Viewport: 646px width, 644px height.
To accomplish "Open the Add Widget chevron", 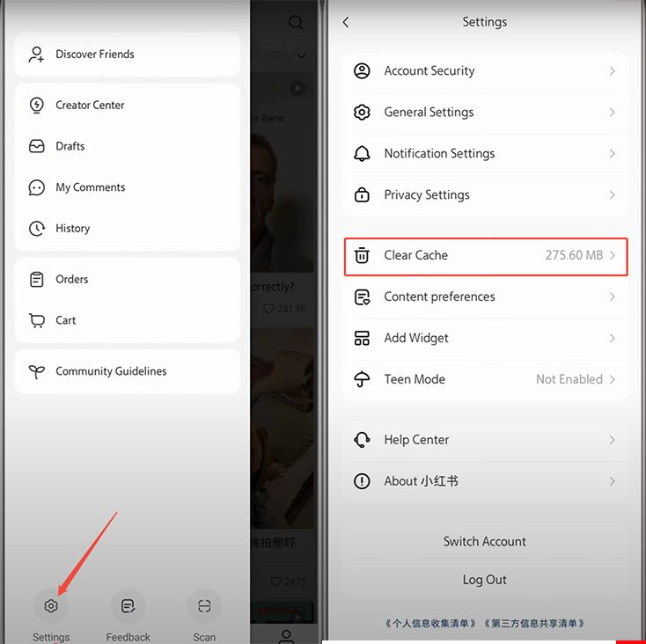I will (x=613, y=338).
